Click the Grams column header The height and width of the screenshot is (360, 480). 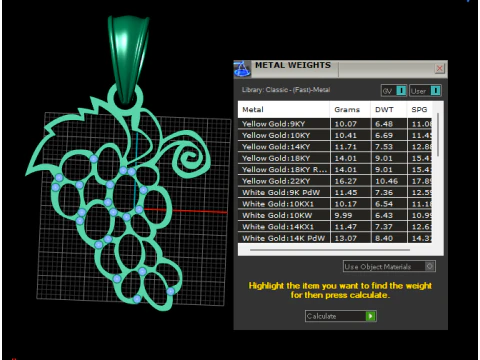click(x=350, y=110)
